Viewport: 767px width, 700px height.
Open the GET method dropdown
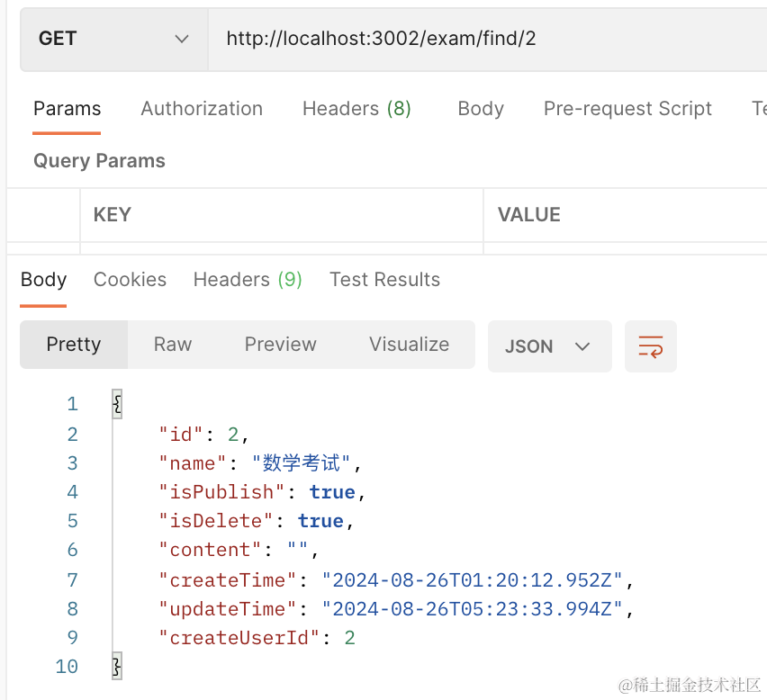[113, 39]
